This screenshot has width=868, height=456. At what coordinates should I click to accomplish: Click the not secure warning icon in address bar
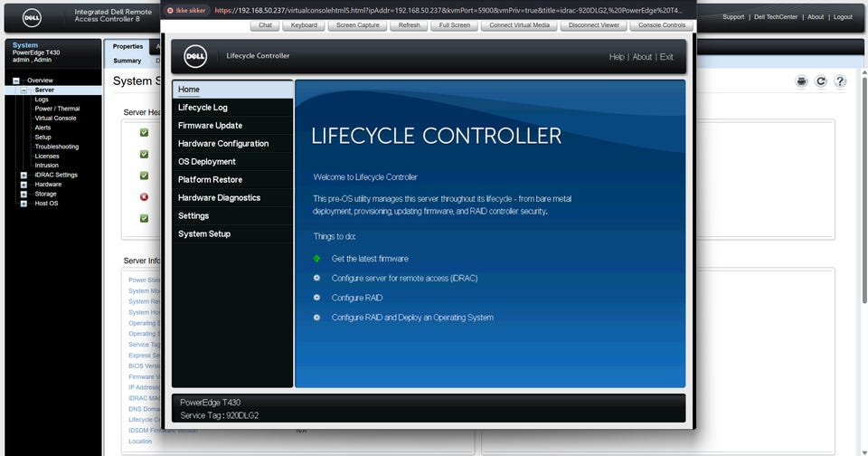point(170,10)
